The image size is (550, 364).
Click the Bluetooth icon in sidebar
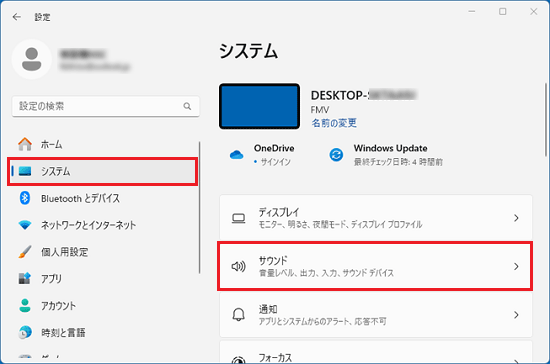[x=25, y=198]
